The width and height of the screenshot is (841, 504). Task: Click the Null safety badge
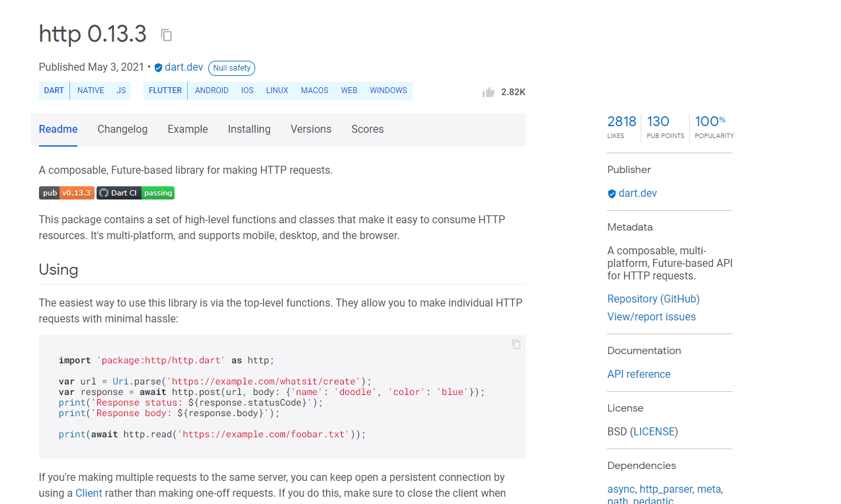(231, 68)
